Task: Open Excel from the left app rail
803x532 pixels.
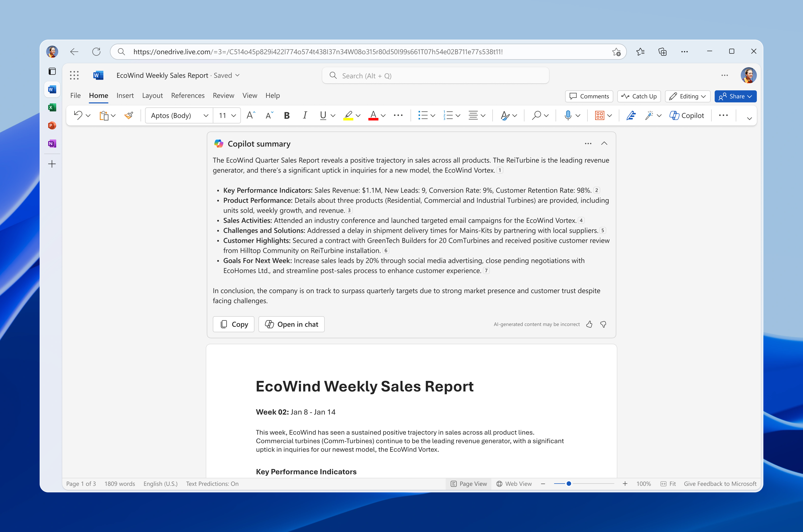Action: click(52, 108)
